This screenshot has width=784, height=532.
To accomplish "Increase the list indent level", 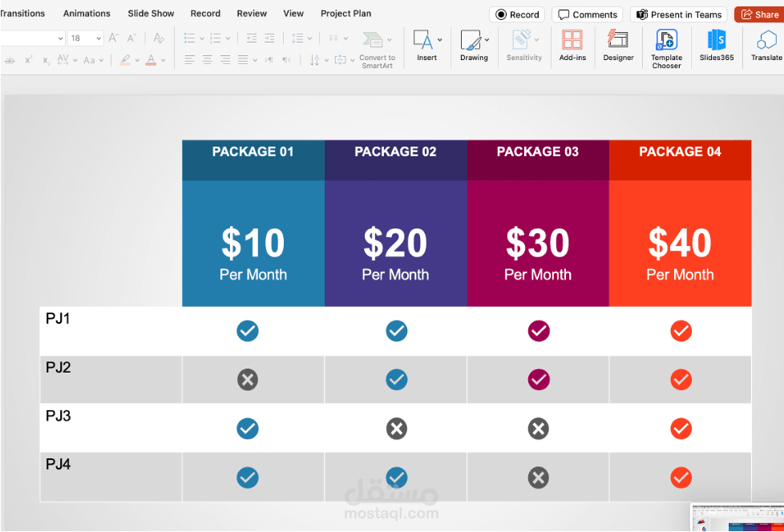I will pos(269,38).
